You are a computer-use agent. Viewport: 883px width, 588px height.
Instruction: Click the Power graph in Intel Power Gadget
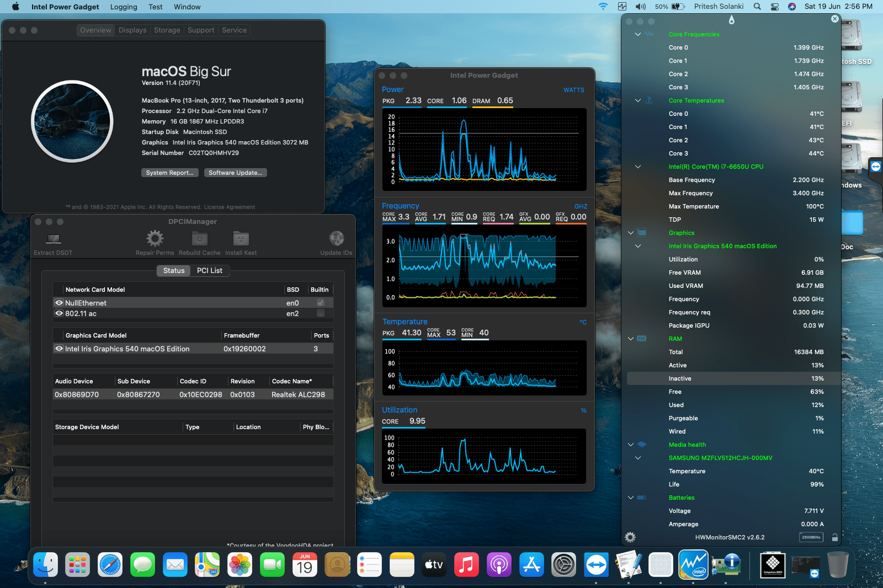(485, 149)
